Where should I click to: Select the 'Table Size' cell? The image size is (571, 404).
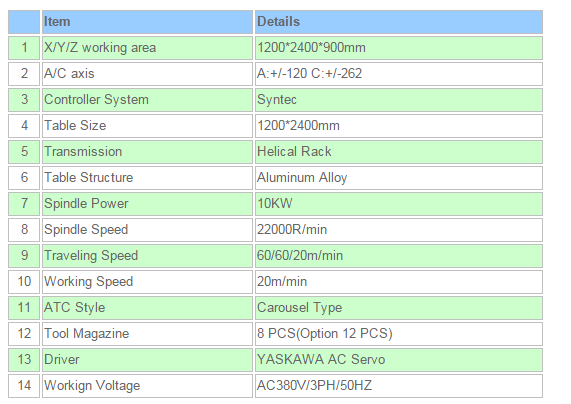click(x=147, y=126)
